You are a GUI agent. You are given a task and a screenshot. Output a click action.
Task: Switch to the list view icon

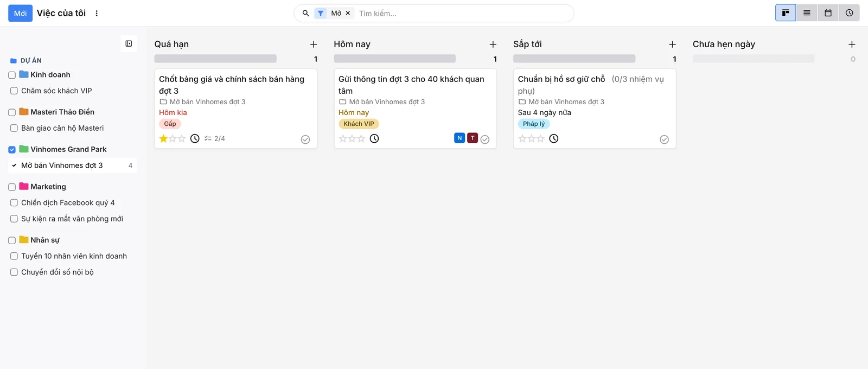pyautogui.click(x=807, y=13)
